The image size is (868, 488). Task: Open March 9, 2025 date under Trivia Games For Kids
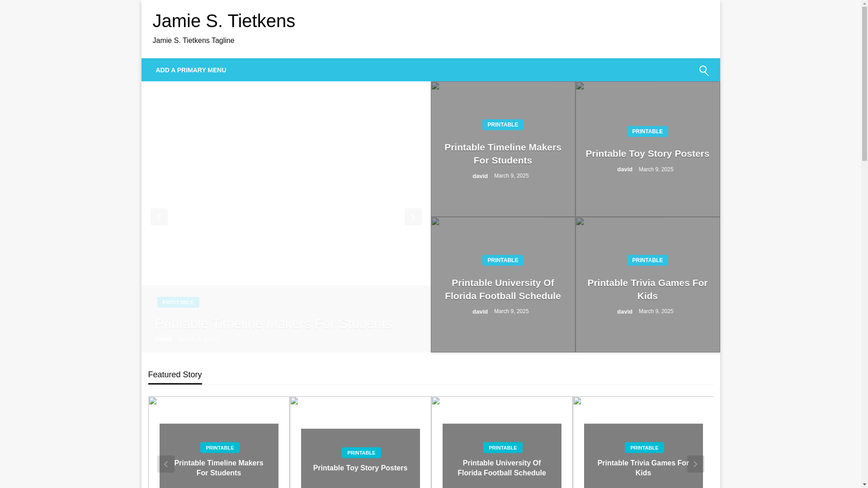[656, 311]
